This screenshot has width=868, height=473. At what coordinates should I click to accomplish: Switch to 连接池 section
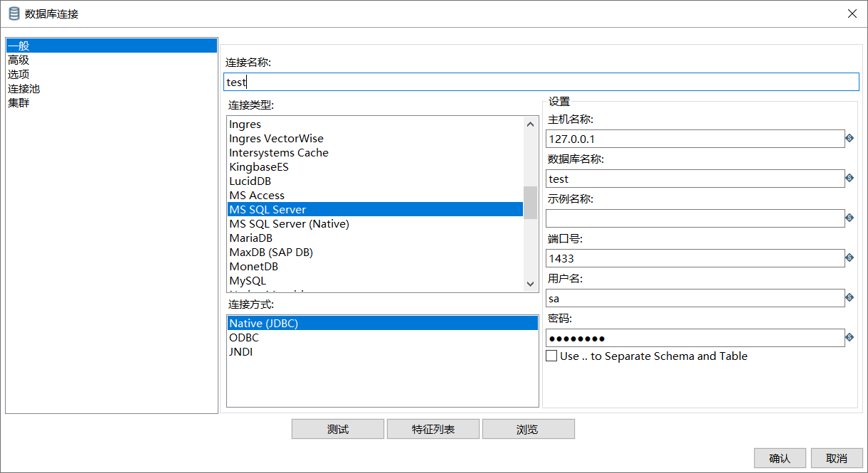tap(23, 88)
